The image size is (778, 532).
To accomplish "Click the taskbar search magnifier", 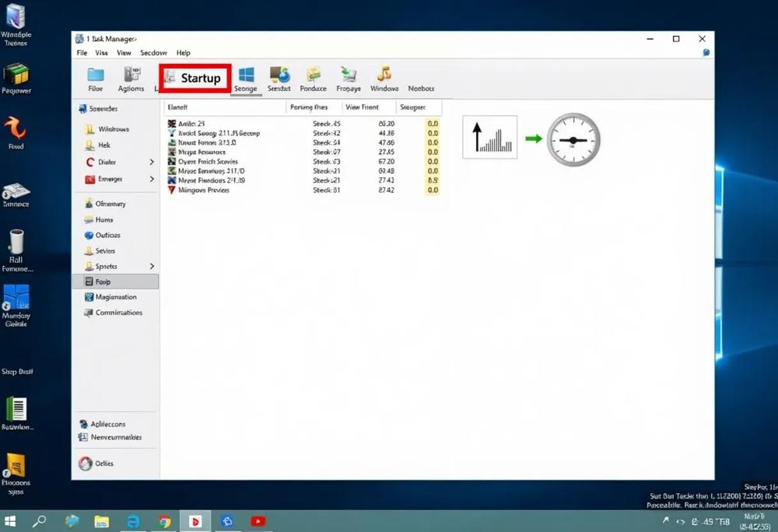I will pyautogui.click(x=39, y=521).
